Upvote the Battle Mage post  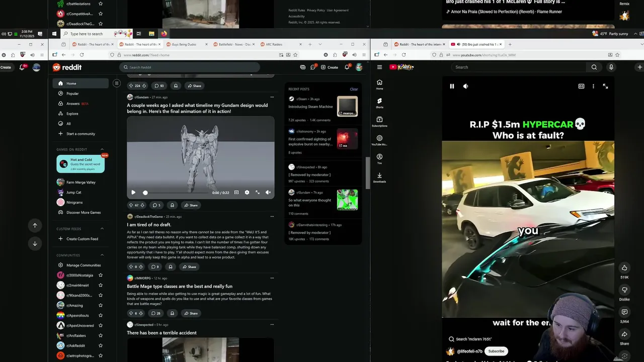click(x=131, y=313)
